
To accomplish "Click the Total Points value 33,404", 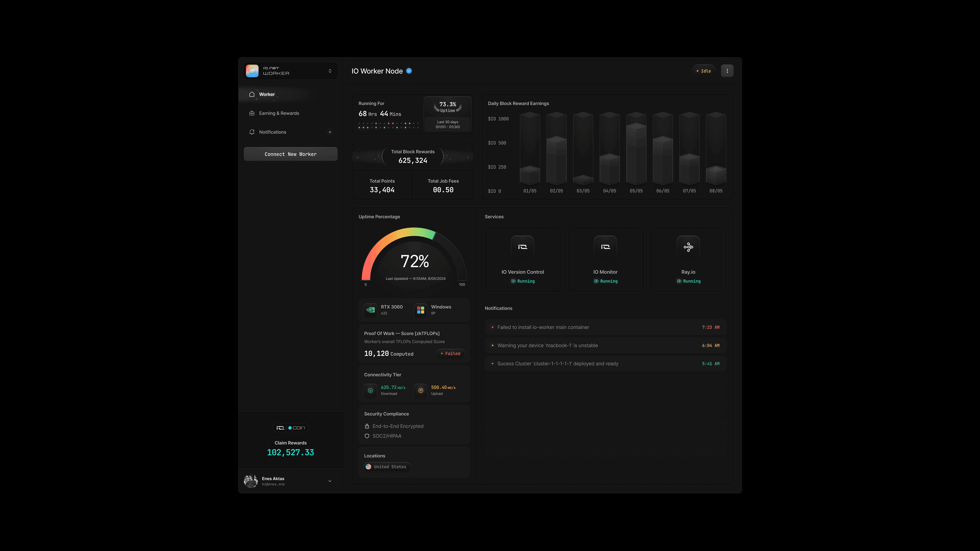I will pyautogui.click(x=382, y=190).
